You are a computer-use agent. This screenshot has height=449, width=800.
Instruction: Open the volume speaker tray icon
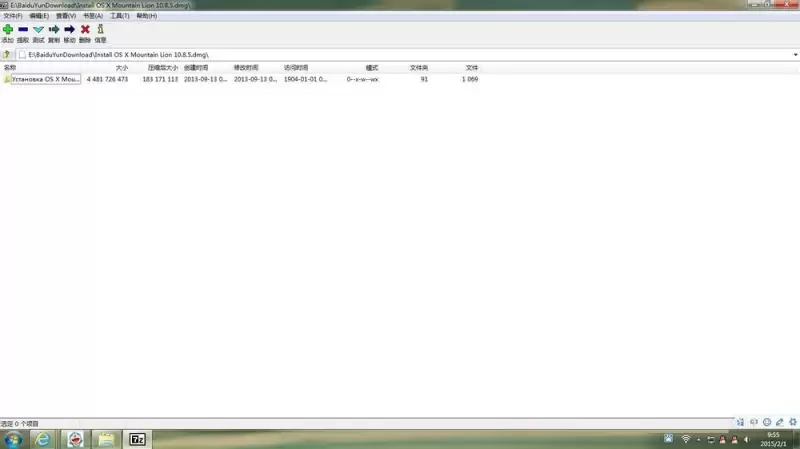click(747, 439)
